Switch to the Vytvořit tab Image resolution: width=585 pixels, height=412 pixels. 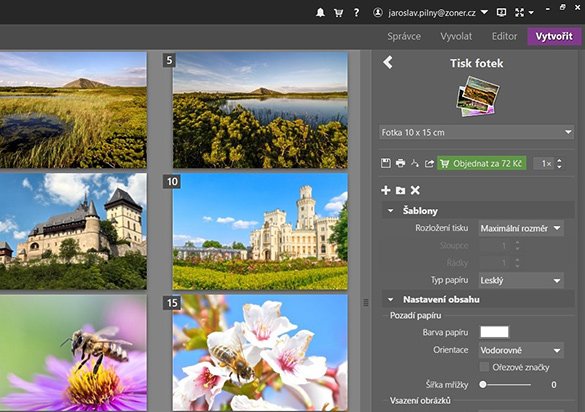[554, 36]
